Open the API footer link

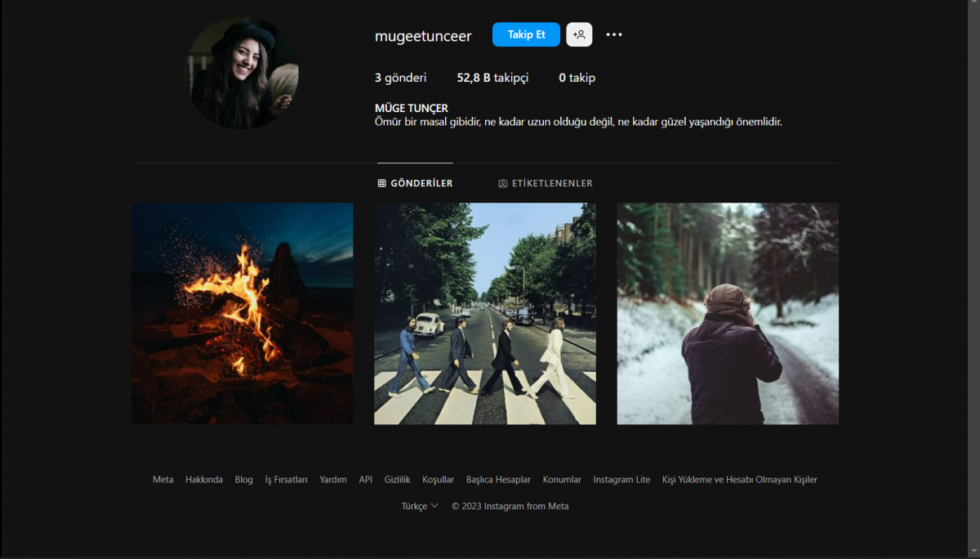tap(366, 480)
